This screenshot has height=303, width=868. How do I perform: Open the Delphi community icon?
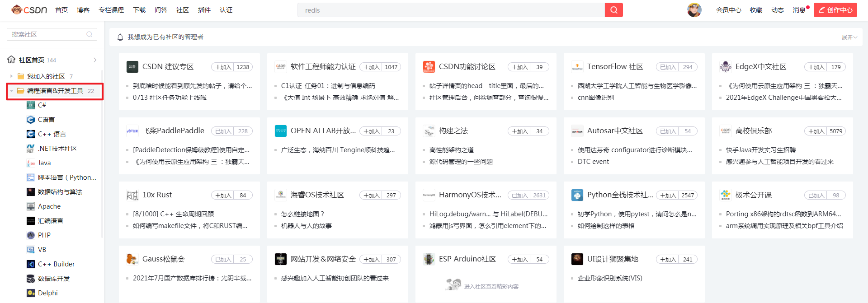[31, 293]
